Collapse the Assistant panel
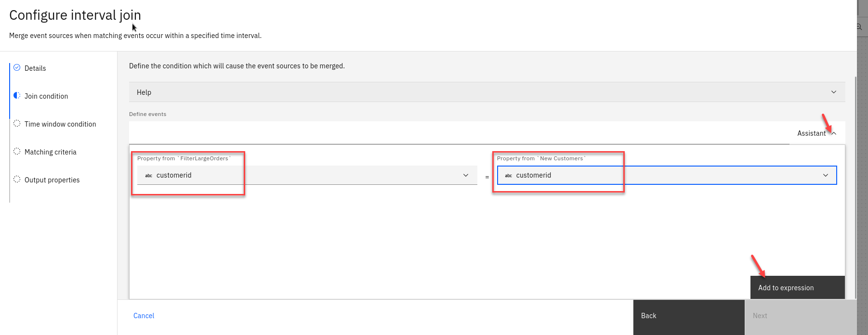This screenshot has height=335, width=868. pos(833,133)
